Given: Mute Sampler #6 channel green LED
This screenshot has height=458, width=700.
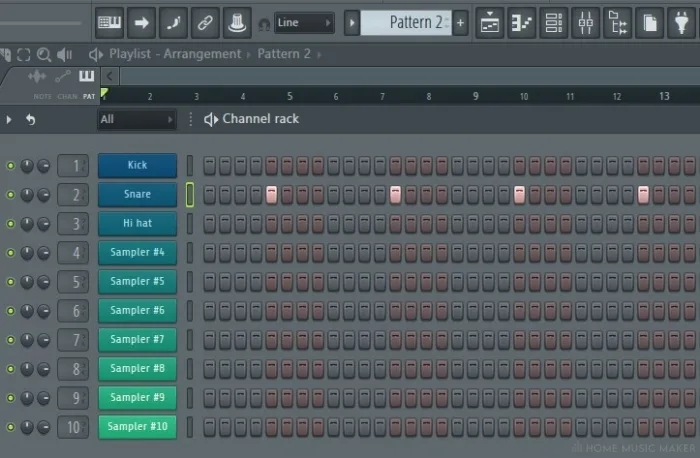Looking at the screenshot, I should pyautogui.click(x=10, y=311).
